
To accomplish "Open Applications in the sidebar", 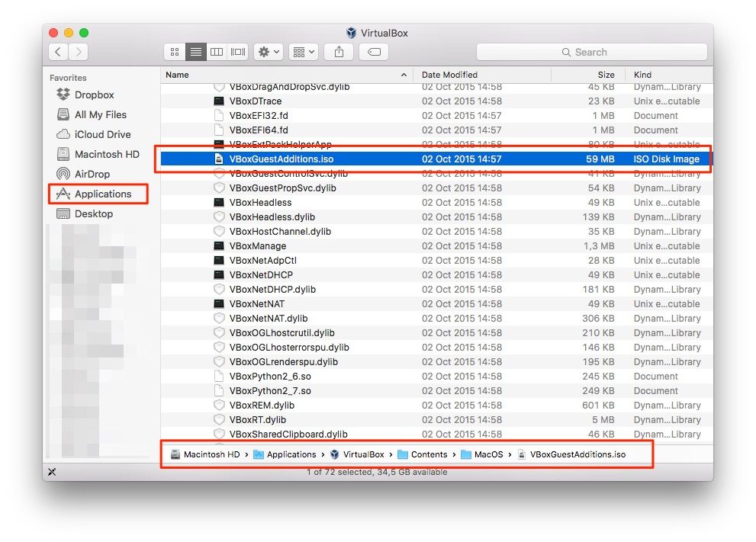I will click(x=94, y=194).
